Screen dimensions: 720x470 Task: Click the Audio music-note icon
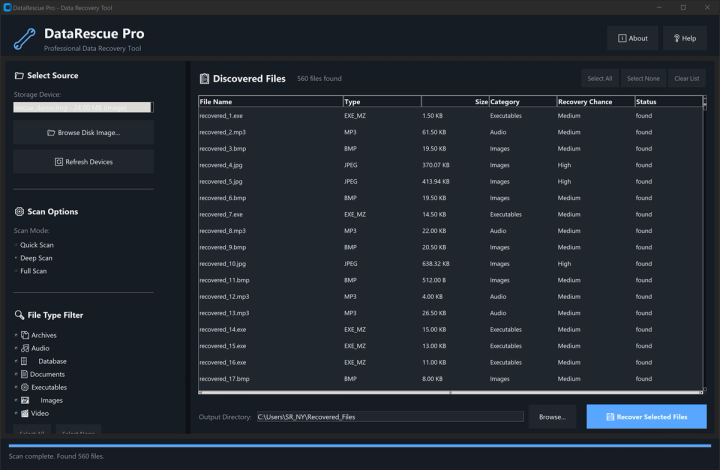tap(25, 348)
